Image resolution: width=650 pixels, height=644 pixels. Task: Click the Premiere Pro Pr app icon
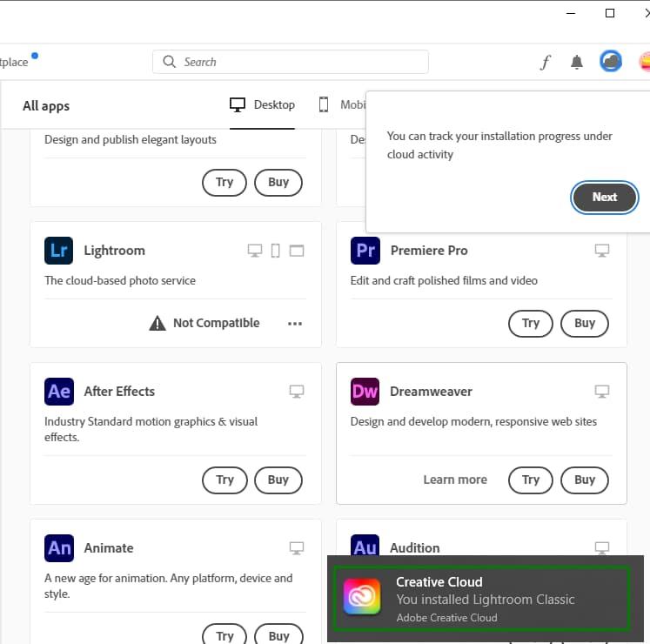tap(365, 251)
